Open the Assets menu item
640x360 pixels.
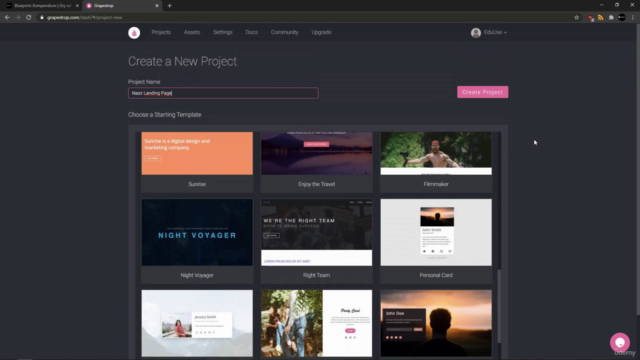192,32
